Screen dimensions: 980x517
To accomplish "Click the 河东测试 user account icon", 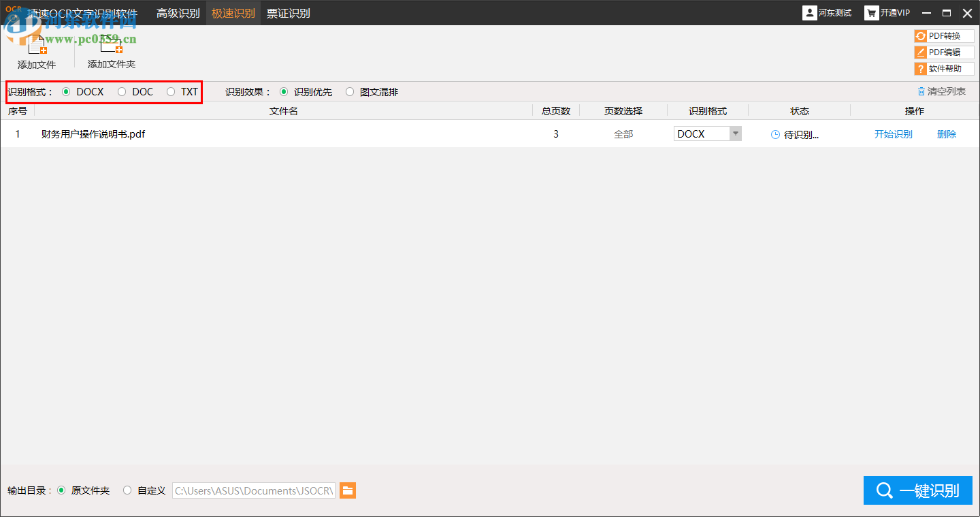I will pos(809,12).
